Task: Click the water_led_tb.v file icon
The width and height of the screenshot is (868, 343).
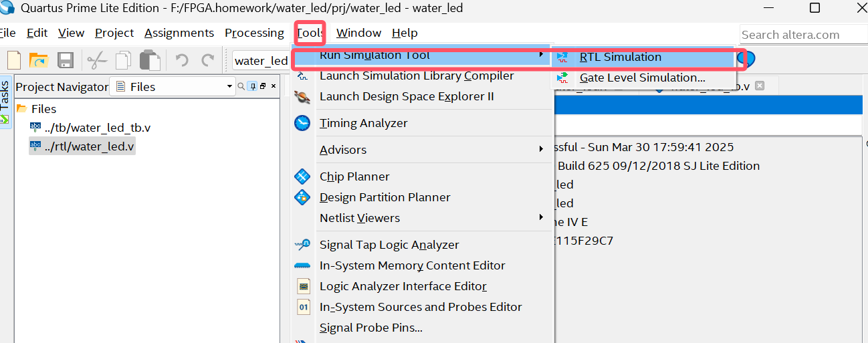Action: point(35,127)
